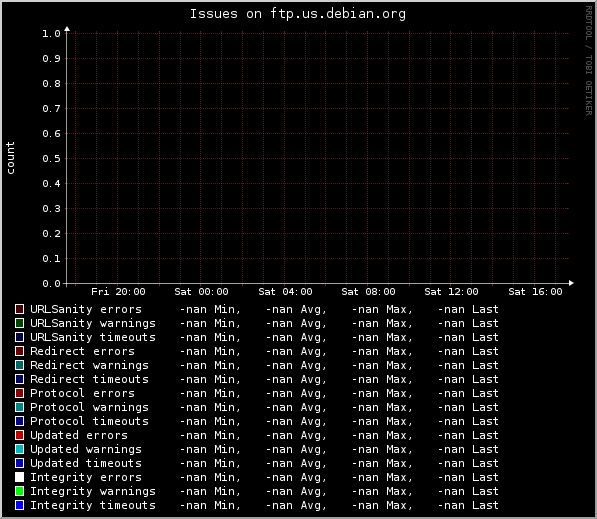
Task: Select the Redirect timeouts legend label
Action: pos(89,379)
